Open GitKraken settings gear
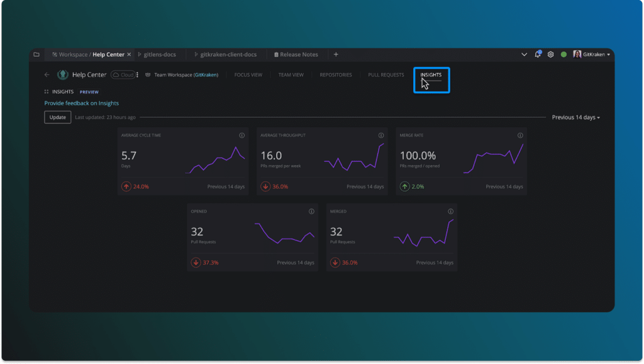This screenshot has width=644, height=364. tap(550, 55)
